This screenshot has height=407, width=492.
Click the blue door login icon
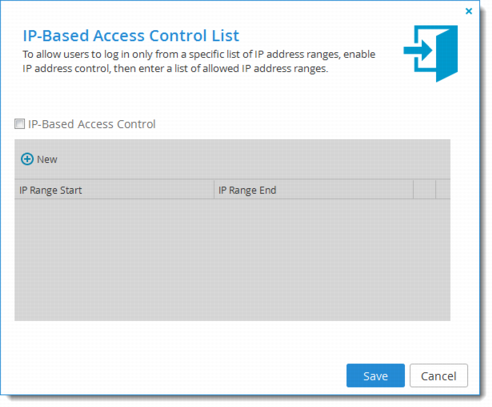[x=431, y=53]
